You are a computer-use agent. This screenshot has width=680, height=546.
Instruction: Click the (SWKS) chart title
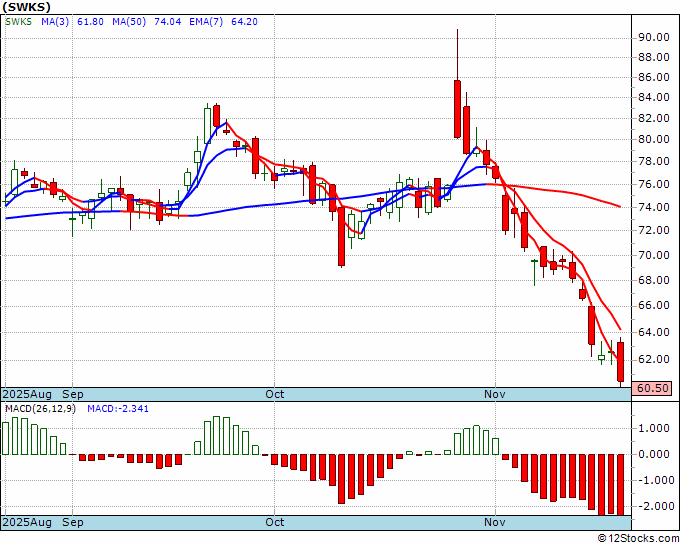pos(26,7)
